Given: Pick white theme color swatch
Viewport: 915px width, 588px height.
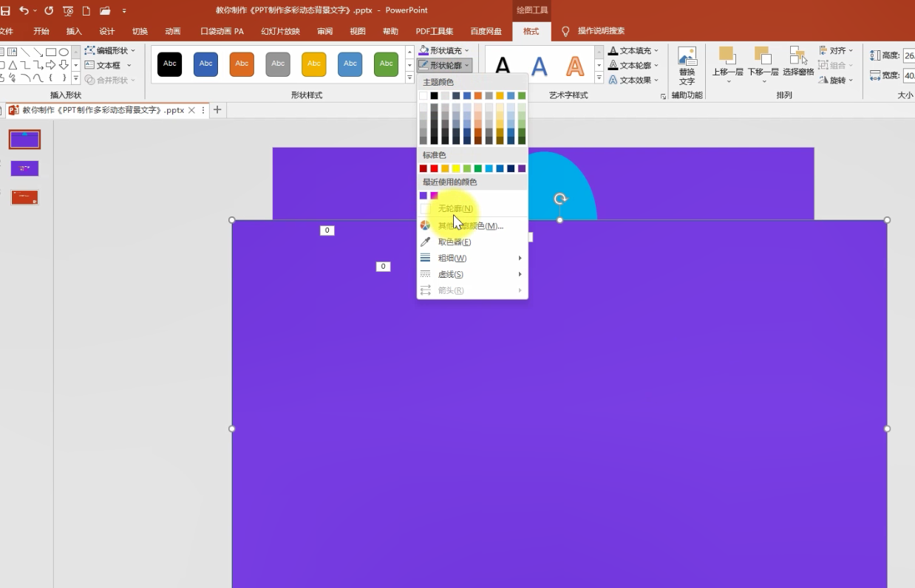Looking at the screenshot, I should pyautogui.click(x=424, y=95).
